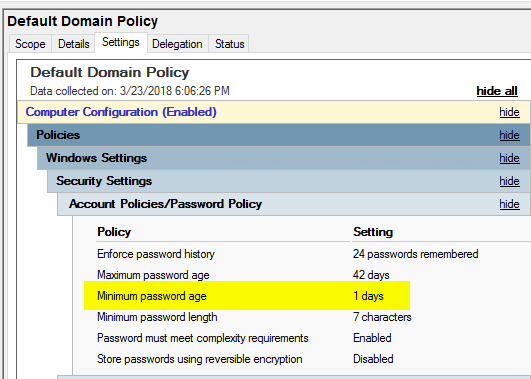
Task: Switch to the Scope tab
Action: coord(30,44)
